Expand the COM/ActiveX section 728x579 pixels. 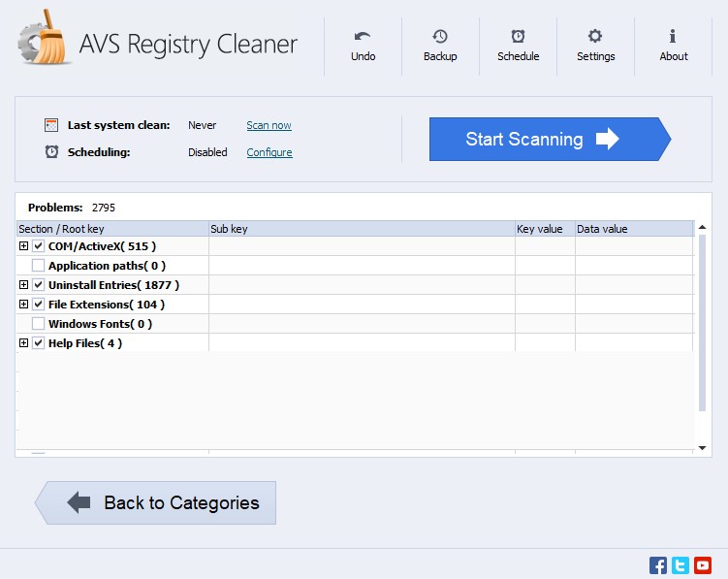coord(23,245)
